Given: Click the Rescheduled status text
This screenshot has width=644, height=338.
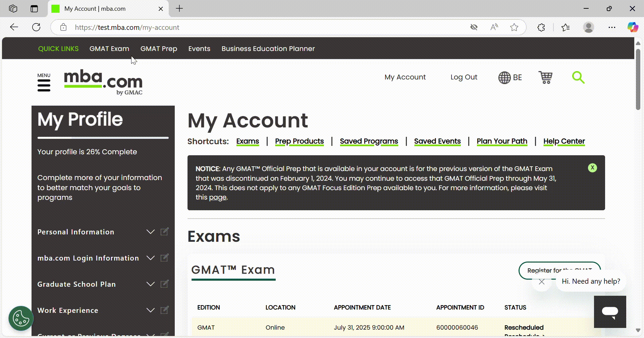Looking at the screenshot, I should tap(524, 328).
